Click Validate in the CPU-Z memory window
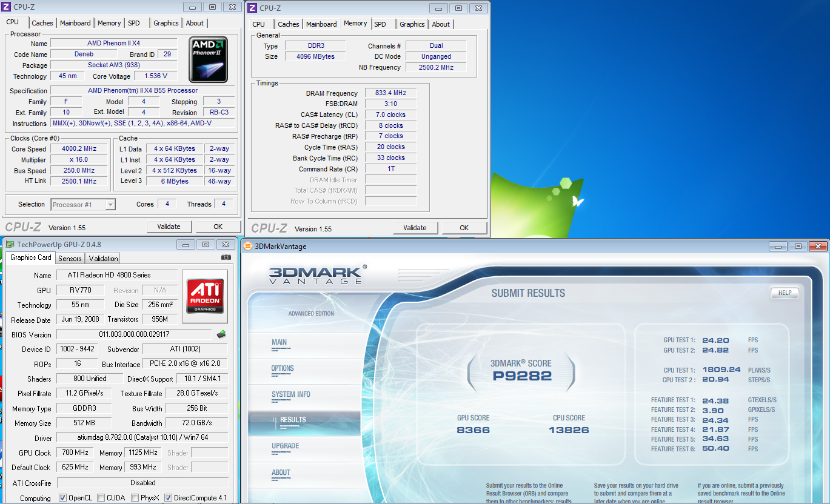The image size is (830, 504). [415, 228]
